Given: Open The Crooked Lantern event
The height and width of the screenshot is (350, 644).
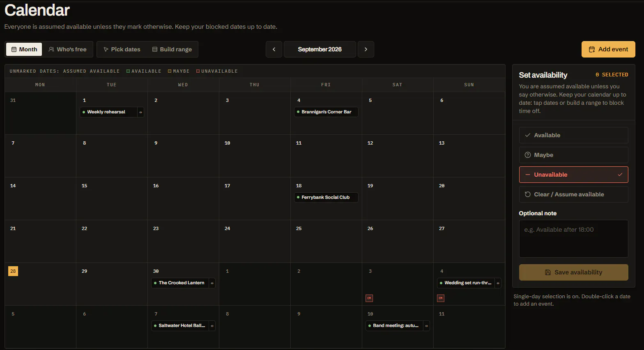Looking at the screenshot, I should (180, 283).
